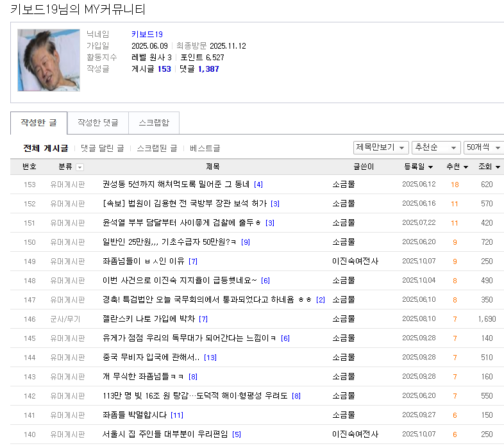The width and height of the screenshot is (504, 446).
Task: Open post [속보] 법원이 김용현 전 국방부 장관 보석 허가
Action: pos(185,203)
